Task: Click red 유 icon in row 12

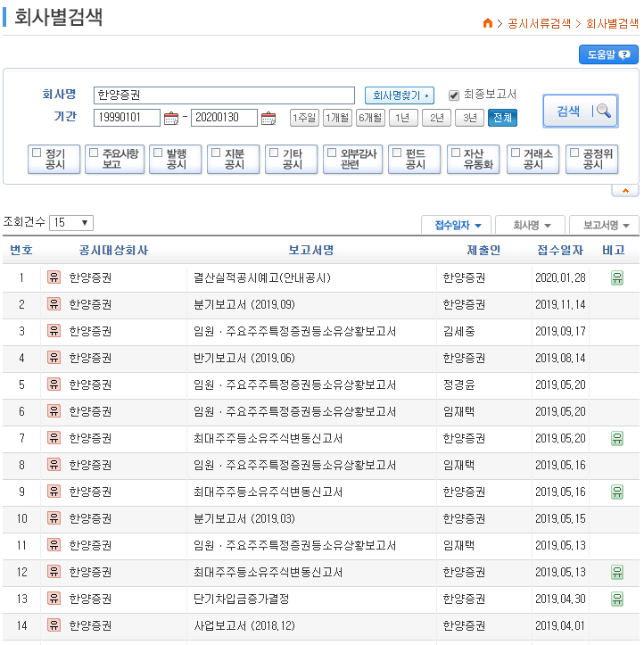Action: click(x=54, y=571)
